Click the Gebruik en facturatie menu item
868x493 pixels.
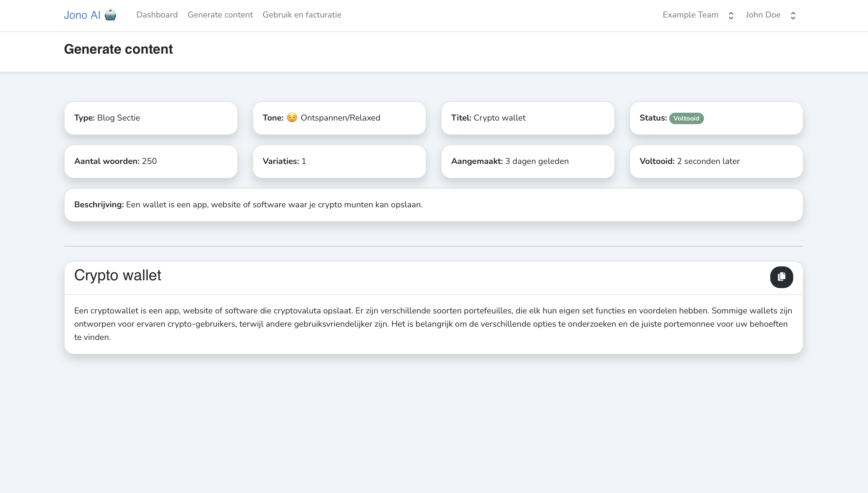302,15
